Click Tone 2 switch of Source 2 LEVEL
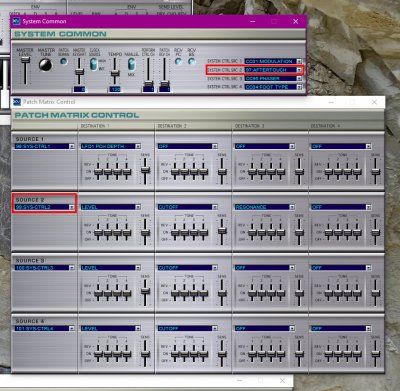The width and height of the screenshot is (400, 391). 108,232
